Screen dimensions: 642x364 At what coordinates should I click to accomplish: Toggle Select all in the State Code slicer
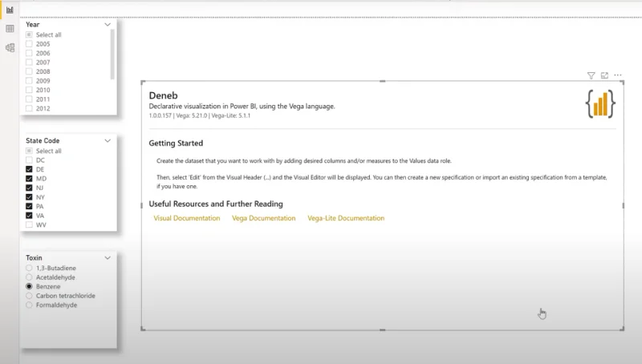coord(29,151)
